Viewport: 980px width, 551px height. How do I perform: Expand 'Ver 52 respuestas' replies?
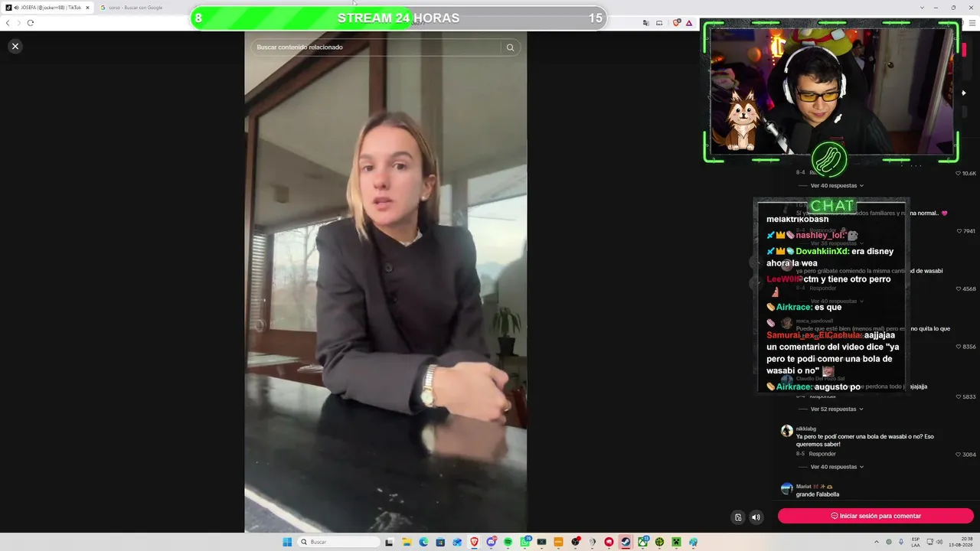(x=837, y=409)
